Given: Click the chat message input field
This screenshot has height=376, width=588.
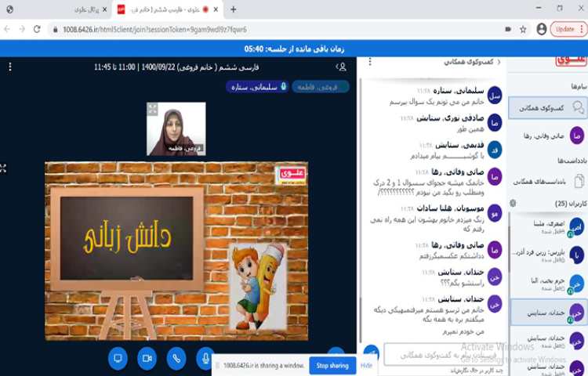Looking at the screenshot, I should (444, 354).
